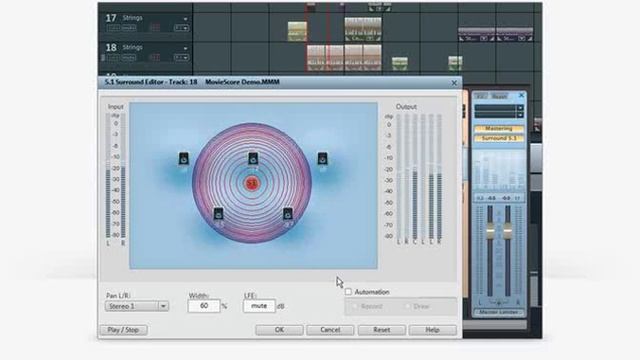Toggle the first small button on track 17
Image resolution: width=640 pixels, height=360 pixels.
(113, 28)
